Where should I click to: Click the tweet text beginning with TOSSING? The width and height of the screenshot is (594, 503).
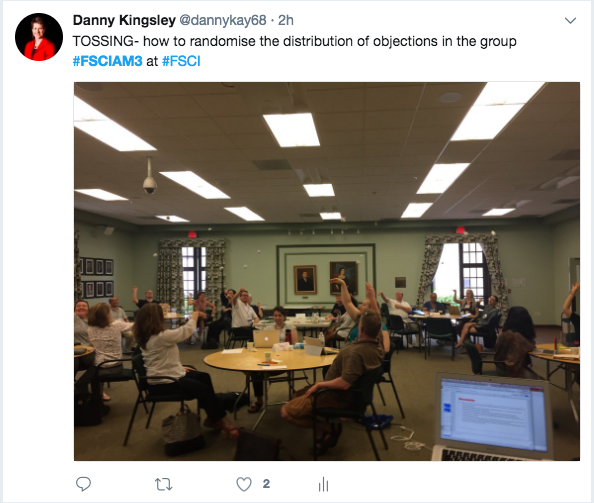[294, 41]
